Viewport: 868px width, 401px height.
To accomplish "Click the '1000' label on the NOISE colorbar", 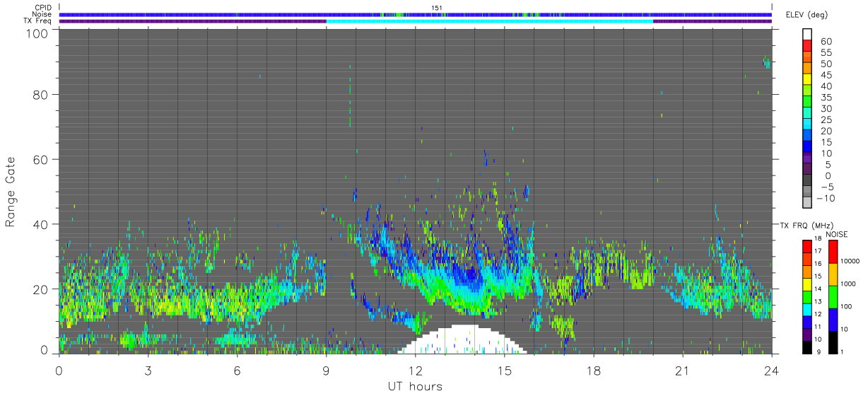I will click(x=848, y=284).
